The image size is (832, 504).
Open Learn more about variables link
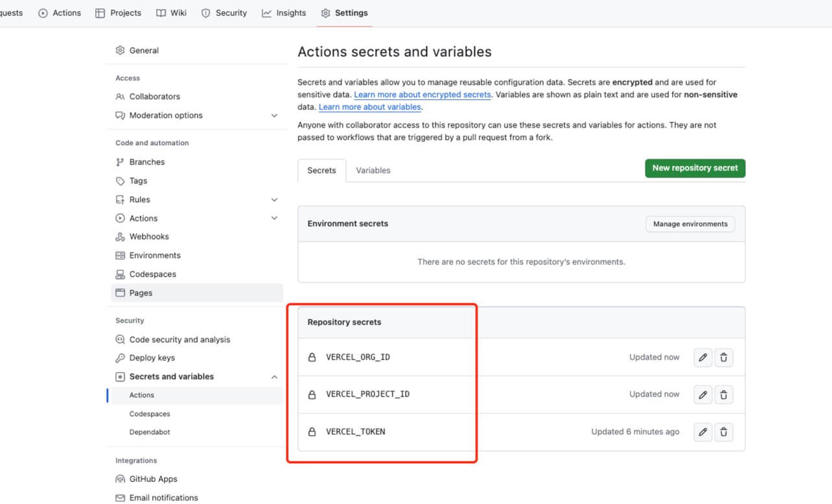(370, 107)
